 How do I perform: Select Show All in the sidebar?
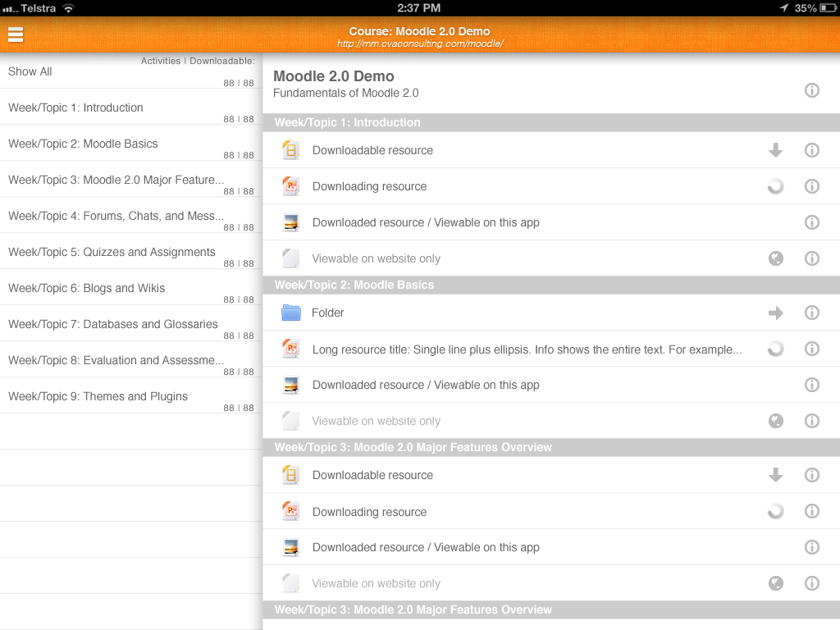coord(131,71)
